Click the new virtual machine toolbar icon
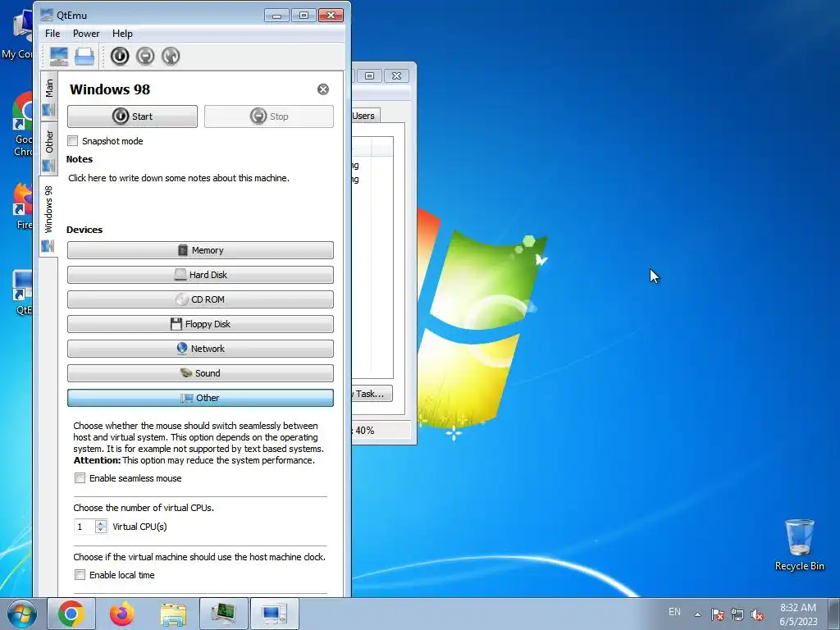The height and width of the screenshot is (630, 840). pyautogui.click(x=58, y=57)
